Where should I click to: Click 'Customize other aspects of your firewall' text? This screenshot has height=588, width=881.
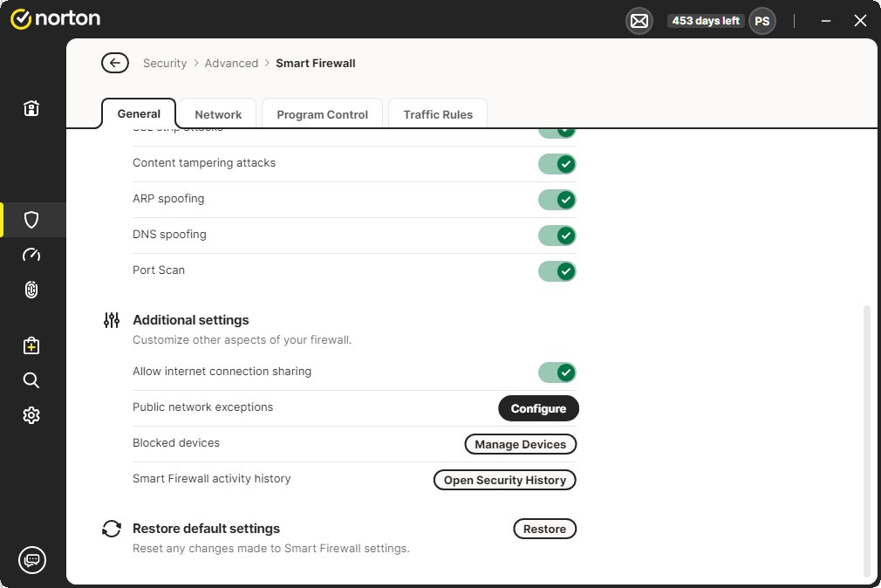242,340
